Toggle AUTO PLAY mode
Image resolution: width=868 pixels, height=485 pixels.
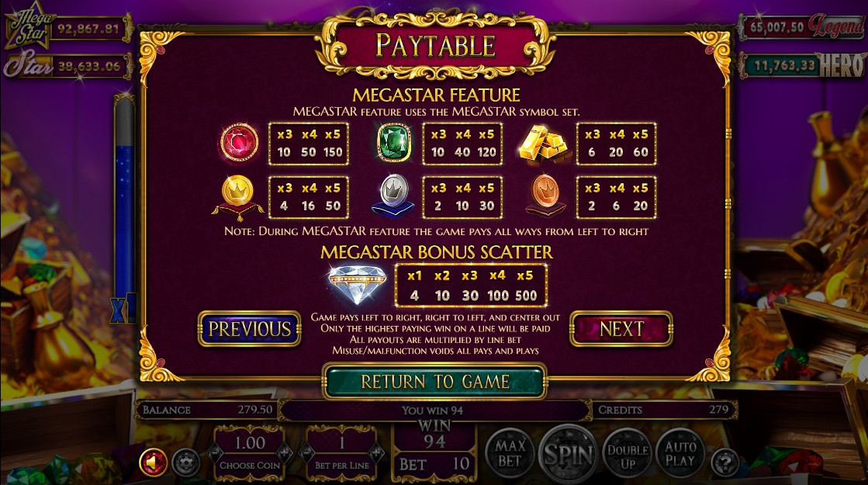[x=680, y=453]
